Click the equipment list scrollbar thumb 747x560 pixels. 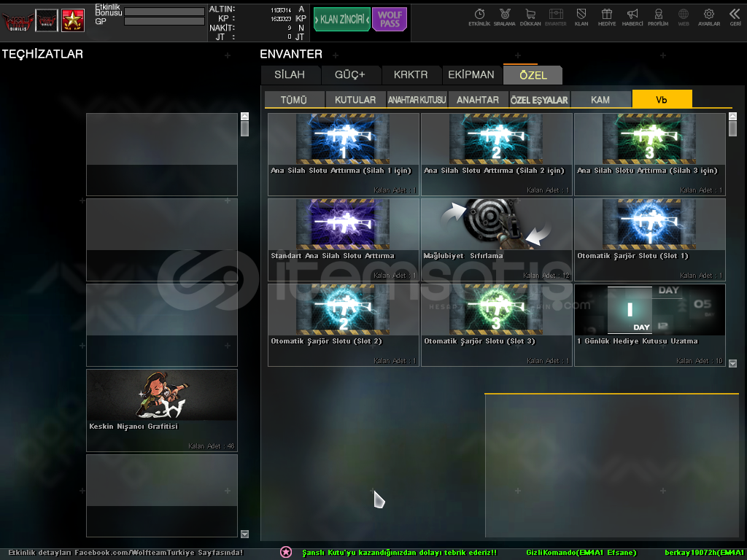click(x=245, y=128)
